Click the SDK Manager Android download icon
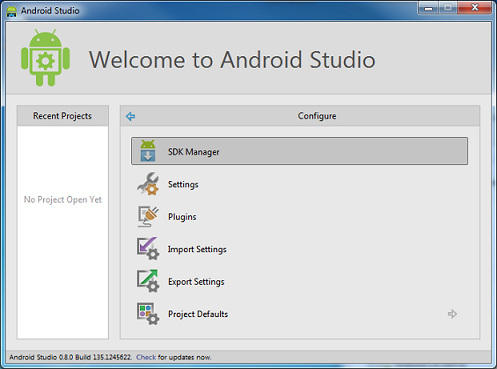497x369 pixels. 148,151
